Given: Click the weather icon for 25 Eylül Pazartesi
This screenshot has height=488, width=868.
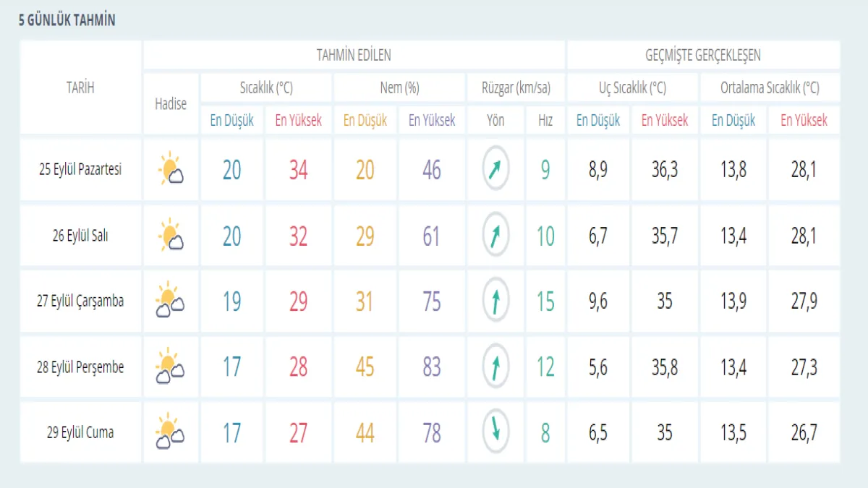Looking at the screenshot, I should click(171, 169).
